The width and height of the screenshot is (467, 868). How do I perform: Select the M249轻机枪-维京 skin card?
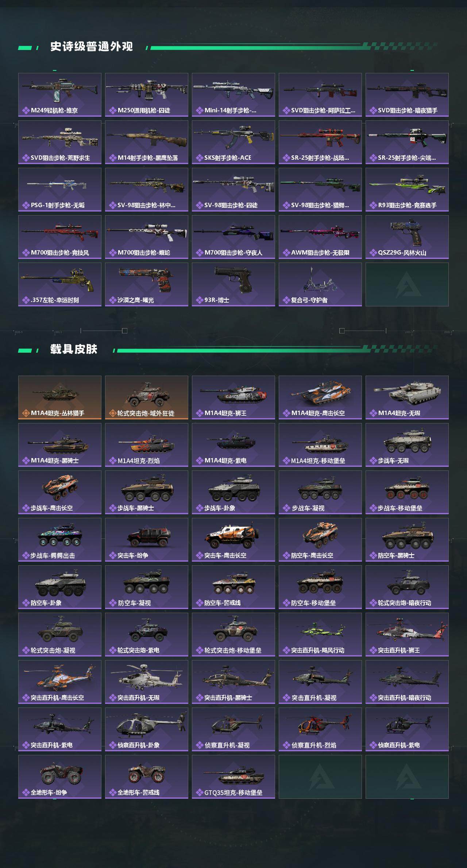tap(60, 95)
